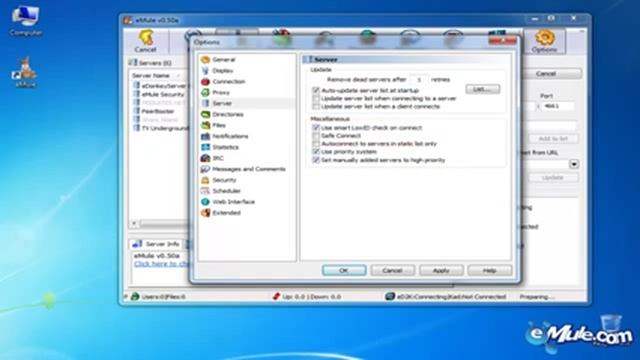
Task: Close the Options dialog
Action: pyautogui.click(x=502, y=41)
